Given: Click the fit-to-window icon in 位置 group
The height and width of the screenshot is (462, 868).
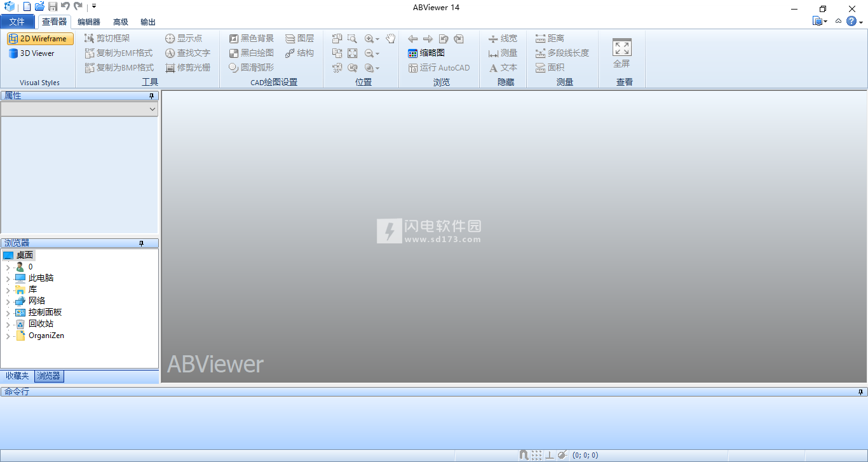Looking at the screenshot, I should pyautogui.click(x=352, y=53).
